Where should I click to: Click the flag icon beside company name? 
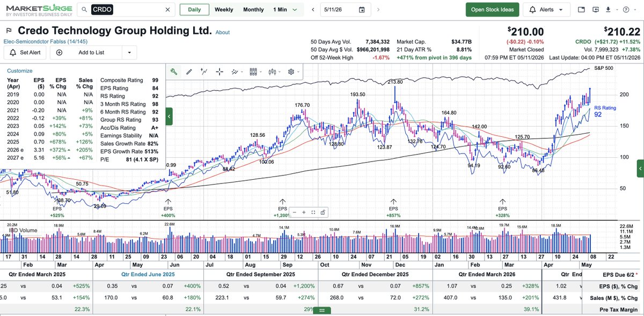pos(9,31)
